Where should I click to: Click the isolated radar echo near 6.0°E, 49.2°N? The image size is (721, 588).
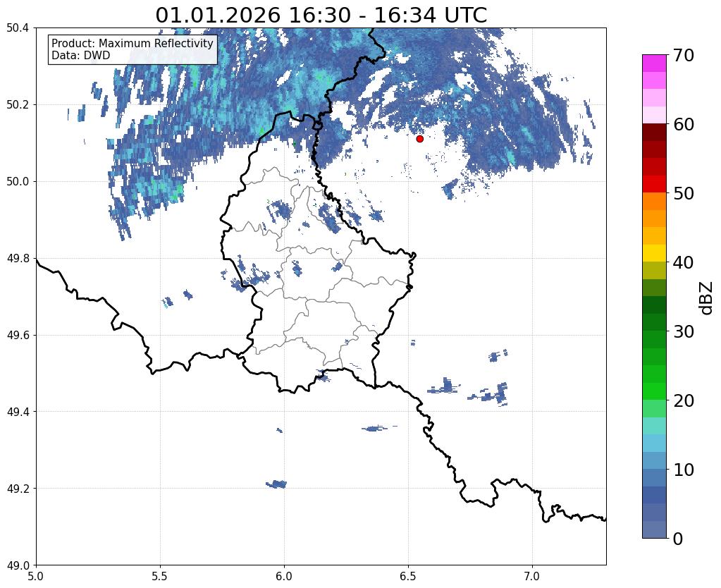tap(276, 484)
